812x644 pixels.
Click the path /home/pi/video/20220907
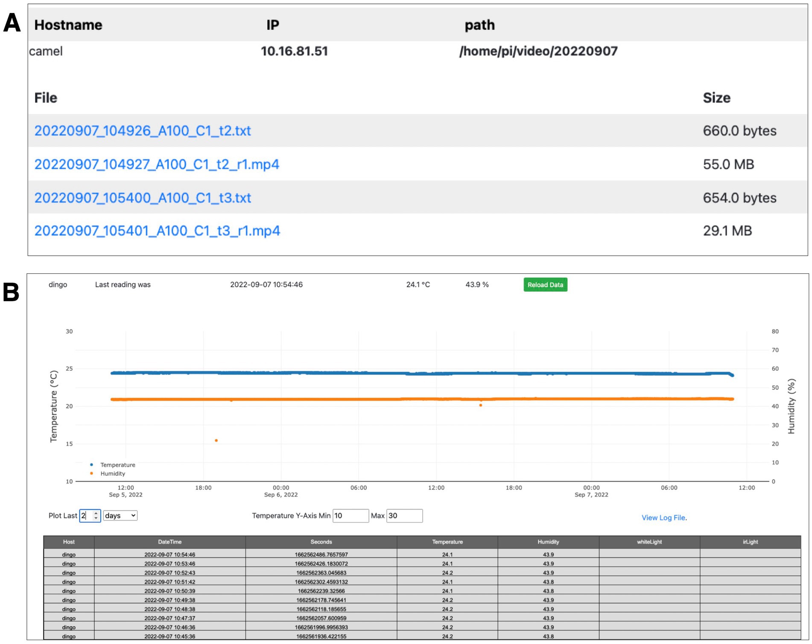point(538,51)
